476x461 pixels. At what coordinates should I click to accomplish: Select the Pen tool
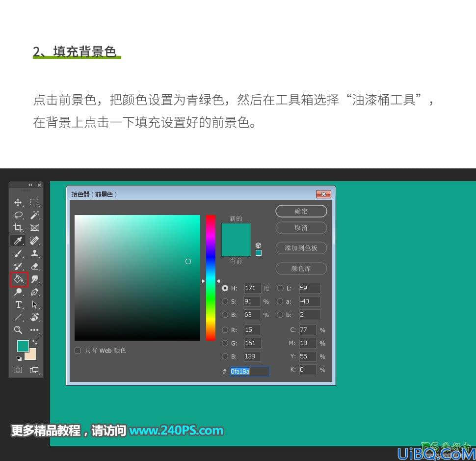34,292
